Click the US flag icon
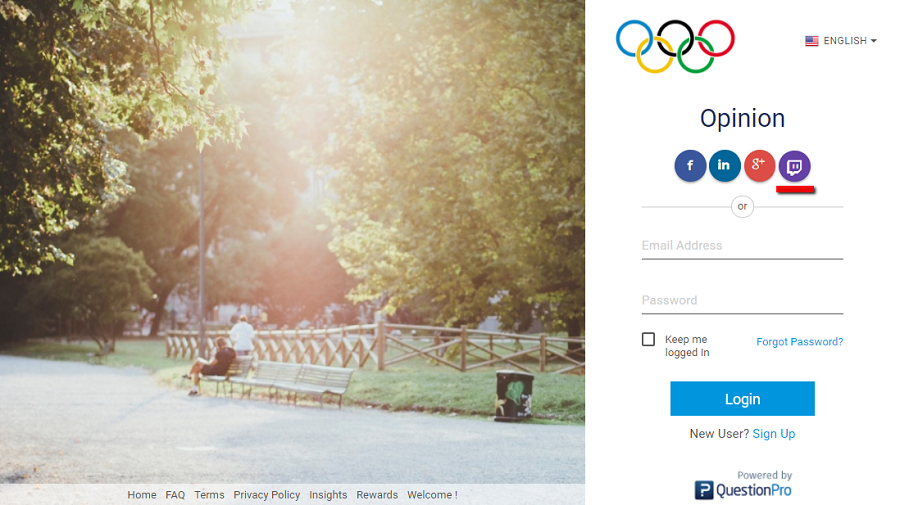The height and width of the screenshot is (505, 900). coord(812,41)
